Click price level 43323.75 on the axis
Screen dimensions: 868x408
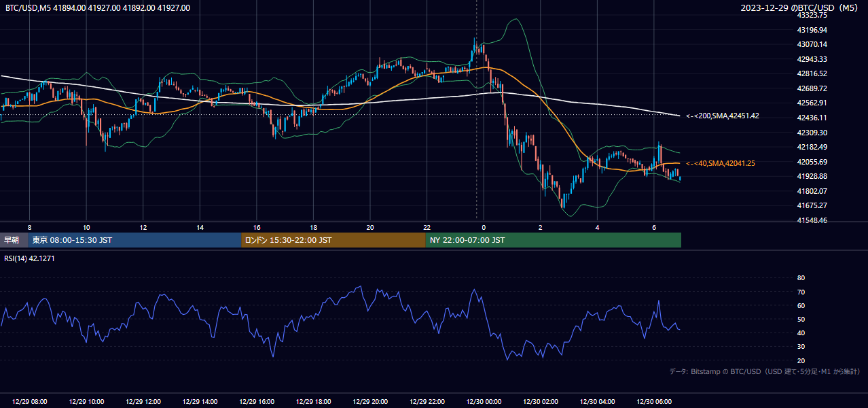[812, 15]
